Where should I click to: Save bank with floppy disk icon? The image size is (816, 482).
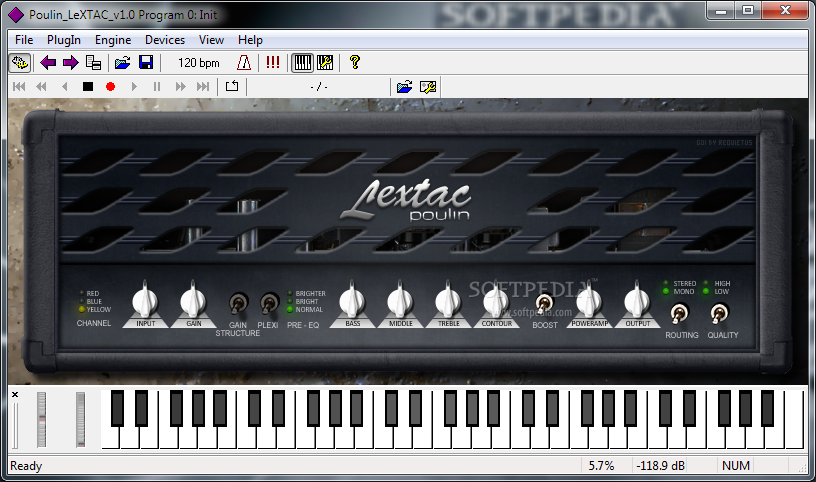(x=146, y=63)
